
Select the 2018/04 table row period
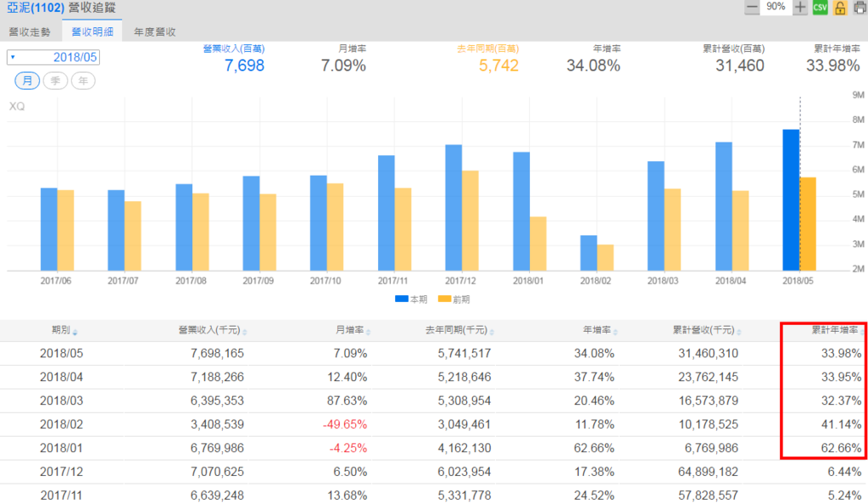pyautogui.click(x=61, y=378)
